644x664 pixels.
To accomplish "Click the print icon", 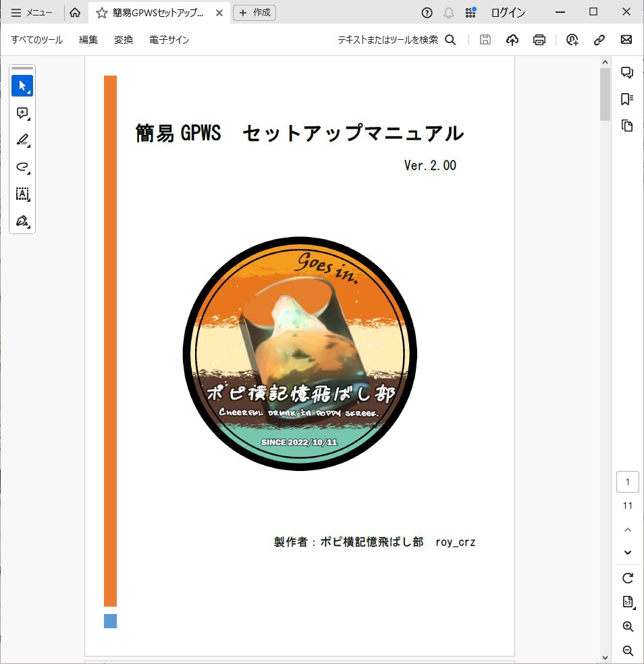I will [x=539, y=40].
